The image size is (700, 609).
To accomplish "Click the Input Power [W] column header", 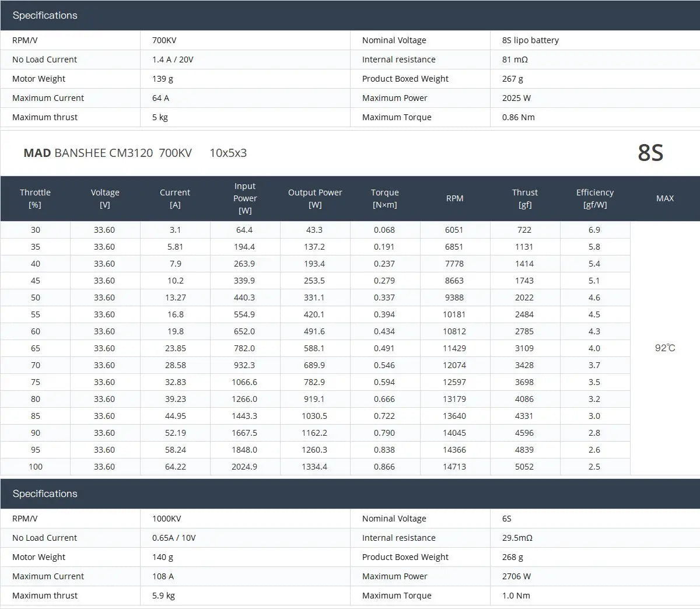I will click(x=245, y=198).
